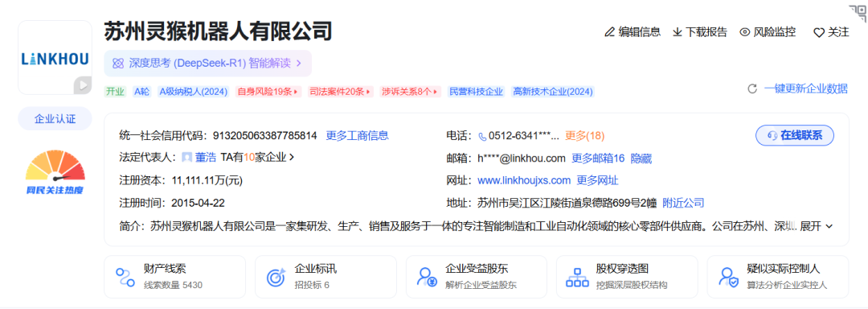Click the A级纳税人(2024) tag
Viewport: 868px width, 309px height.
click(193, 92)
